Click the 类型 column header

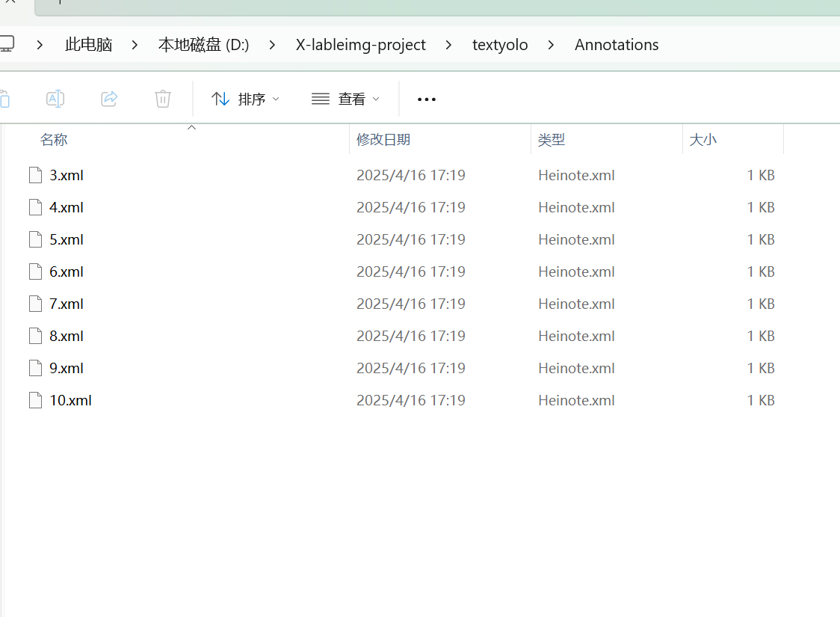click(552, 140)
